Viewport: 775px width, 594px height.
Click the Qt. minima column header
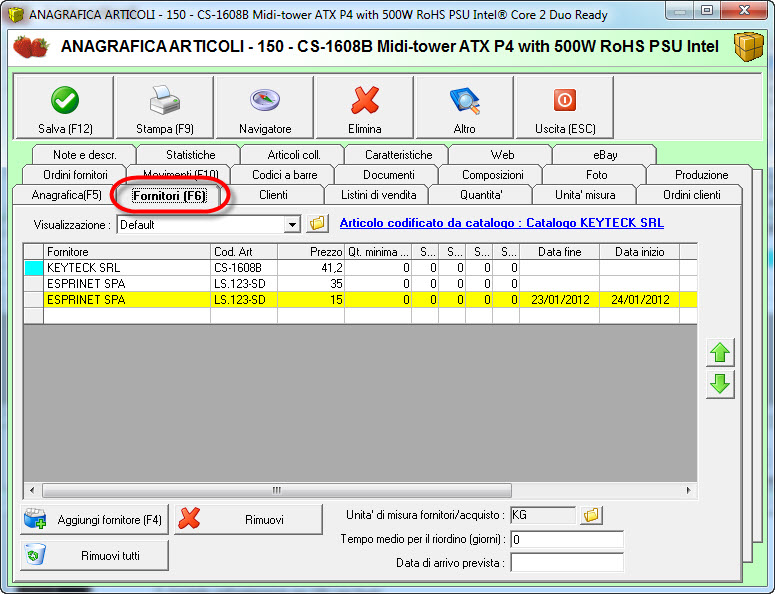[x=378, y=252]
